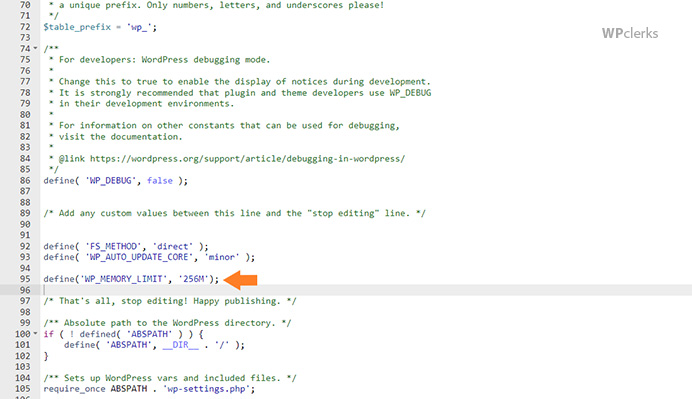Click 'WP_AUTO_UPDATE_CORE' string on line 93
This screenshot has height=399, width=692.
pos(139,257)
